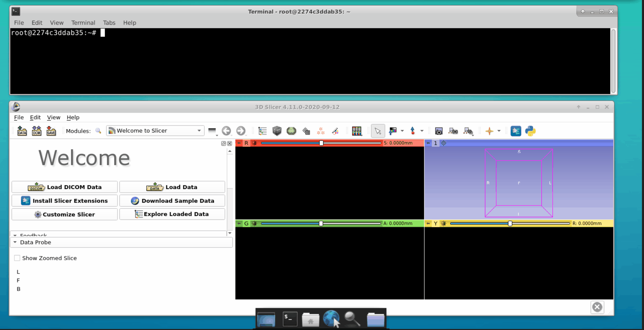
Task: Open the module history dropdown button
Action: click(x=213, y=131)
